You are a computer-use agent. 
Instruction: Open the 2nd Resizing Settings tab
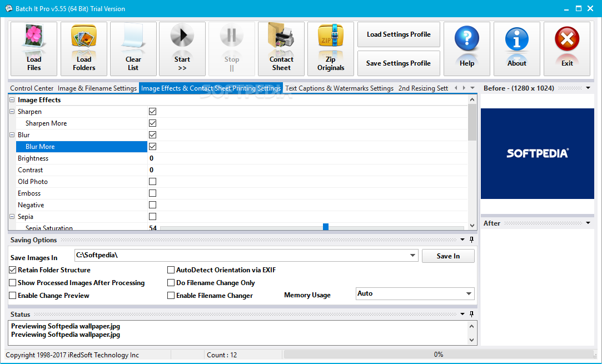pyautogui.click(x=423, y=88)
